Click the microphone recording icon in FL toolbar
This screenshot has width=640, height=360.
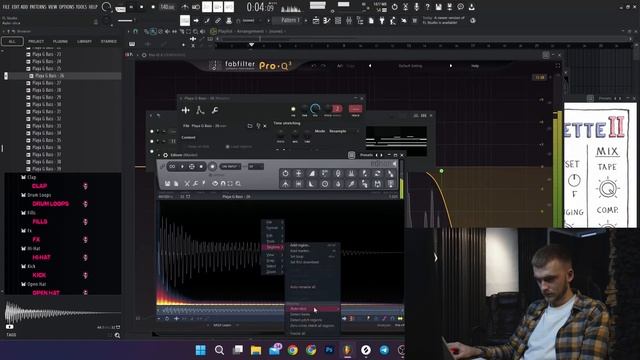(x=416, y=7)
